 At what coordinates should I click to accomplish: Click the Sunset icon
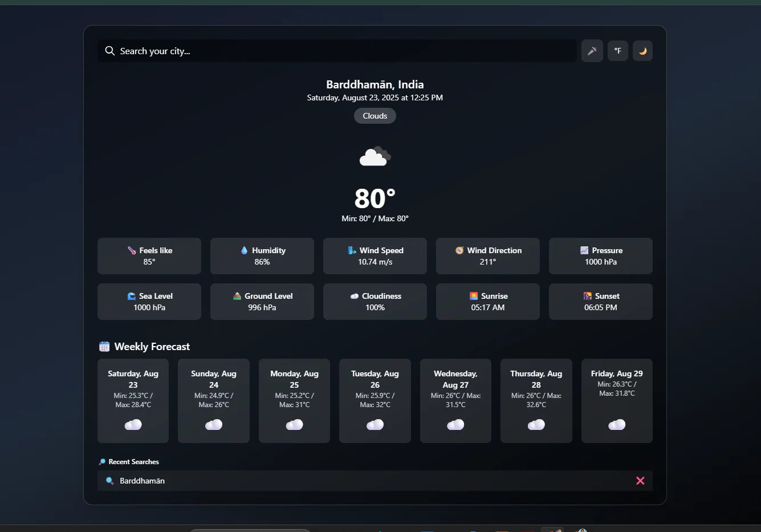tap(587, 296)
